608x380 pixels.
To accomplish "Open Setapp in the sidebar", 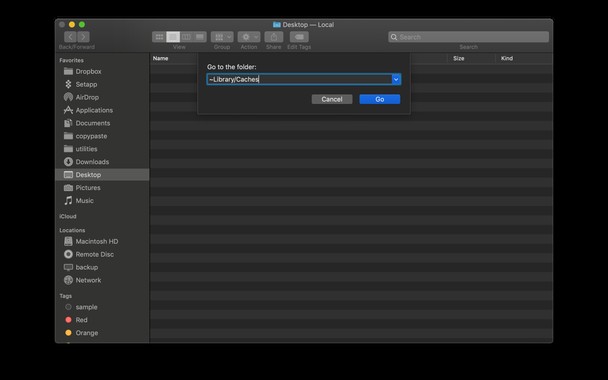I will tap(102, 84).
